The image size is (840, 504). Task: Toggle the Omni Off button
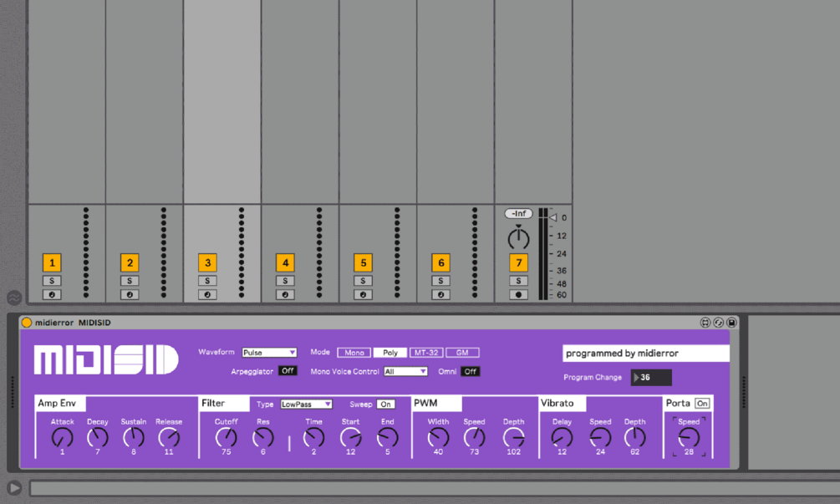(471, 371)
